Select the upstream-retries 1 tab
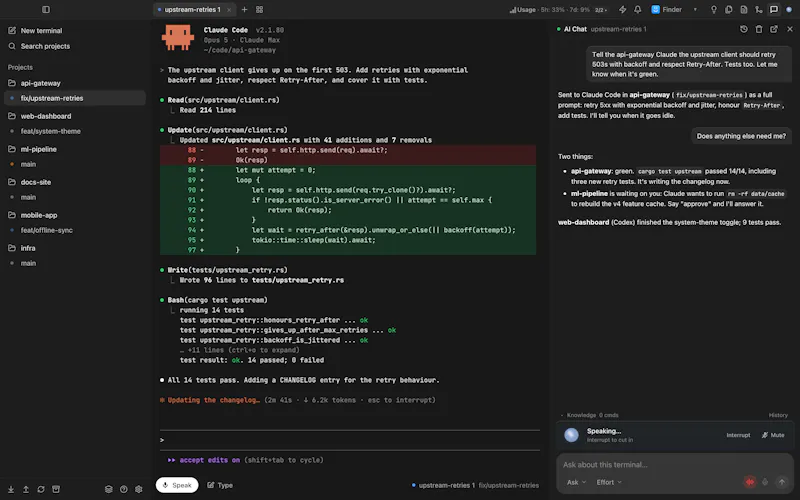 (x=192, y=10)
